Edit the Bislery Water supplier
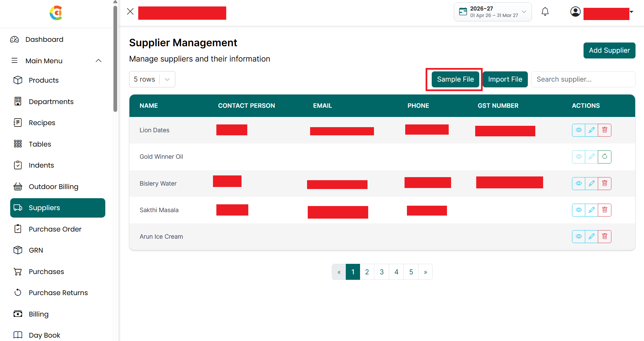 pos(592,183)
